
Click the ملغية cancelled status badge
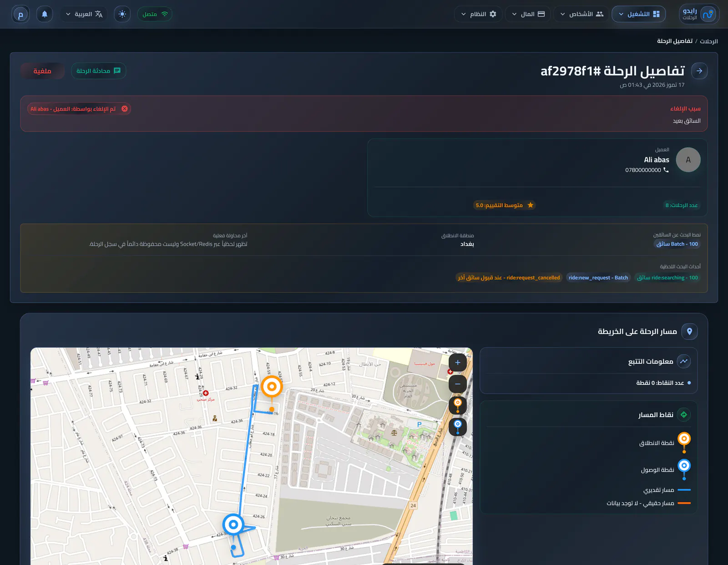[42, 71]
